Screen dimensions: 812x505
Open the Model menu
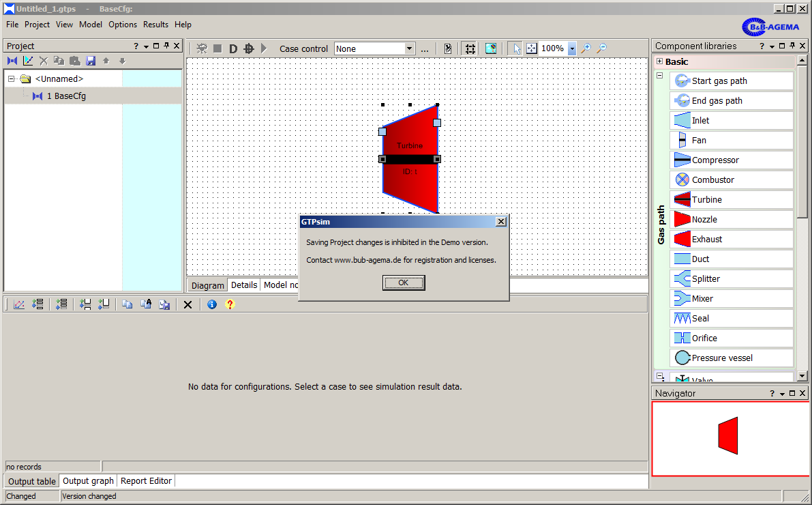pos(91,25)
